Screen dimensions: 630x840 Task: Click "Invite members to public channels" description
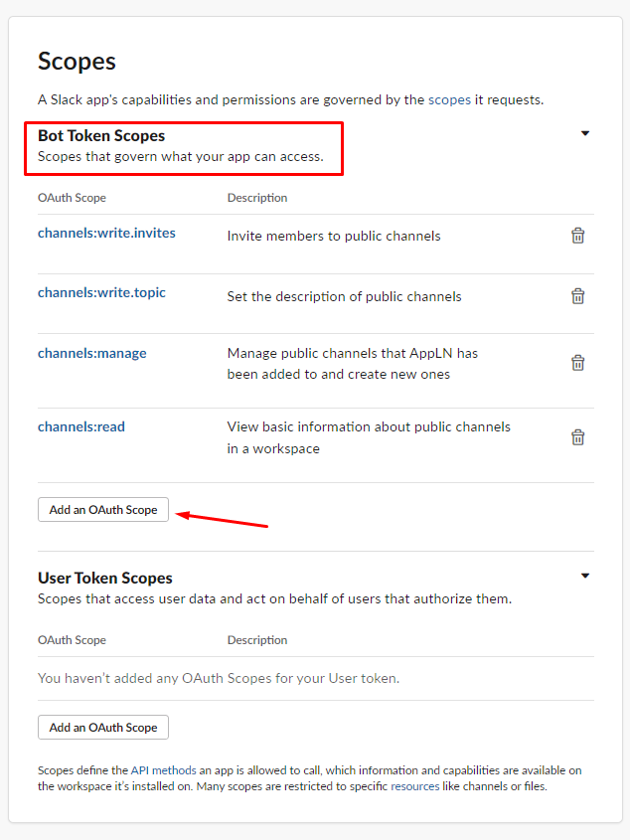[334, 236]
